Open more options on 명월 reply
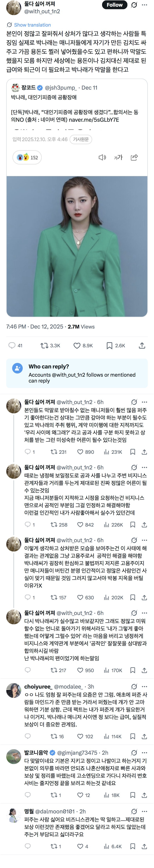 coord(145,811)
